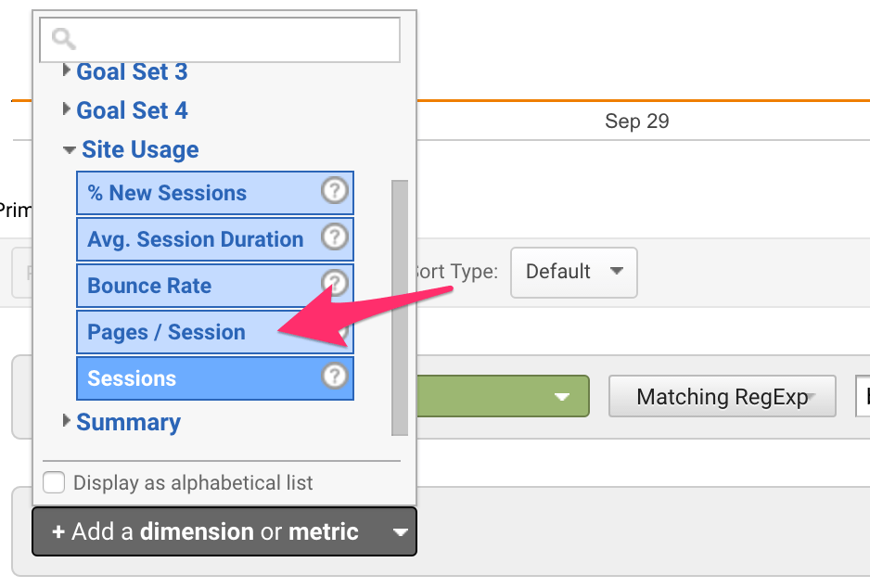Click the magnifier icon in search box

point(63,39)
